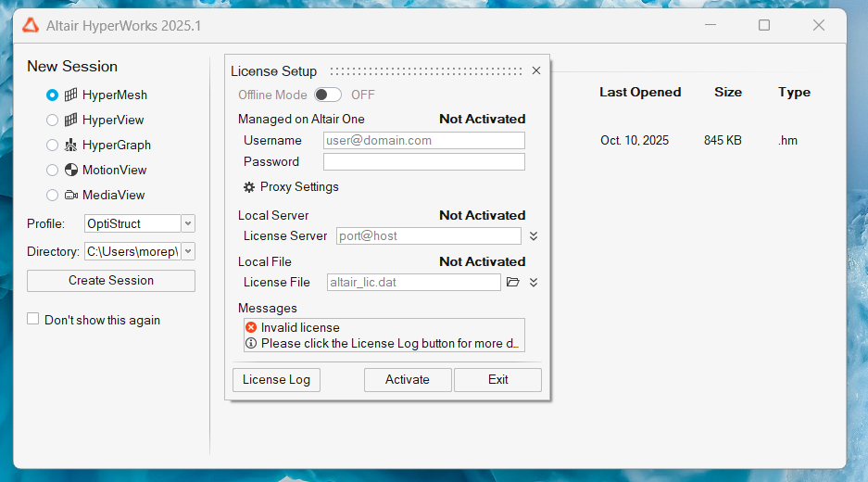Image resolution: width=868 pixels, height=482 pixels.
Task: Click the Altair logo in title bar
Action: pyautogui.click(x=31, y=25)
